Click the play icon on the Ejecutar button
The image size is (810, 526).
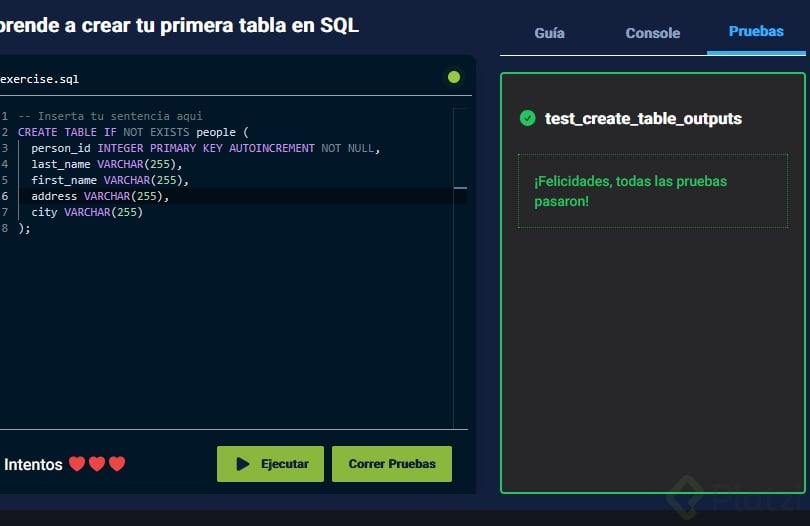pos(243,464)
